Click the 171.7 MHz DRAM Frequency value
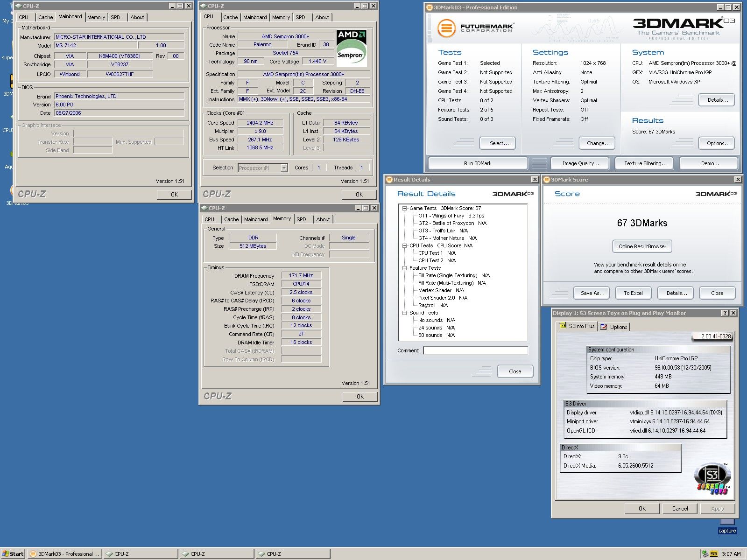Image resolution: width=747 pixels, height=560 pixels. click(x=301, y=275)
